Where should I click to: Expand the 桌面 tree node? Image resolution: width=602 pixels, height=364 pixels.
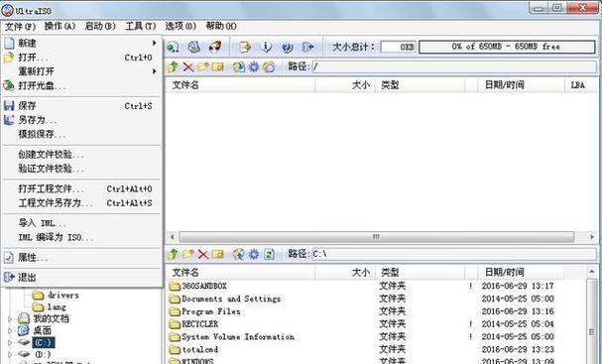pyautogui.click(x=10, y=330)
